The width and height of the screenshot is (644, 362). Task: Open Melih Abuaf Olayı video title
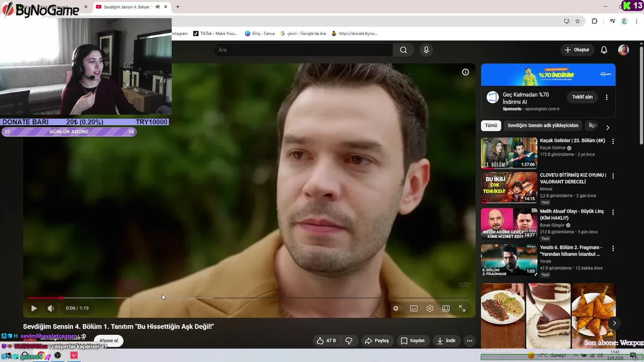click(572, 215)
